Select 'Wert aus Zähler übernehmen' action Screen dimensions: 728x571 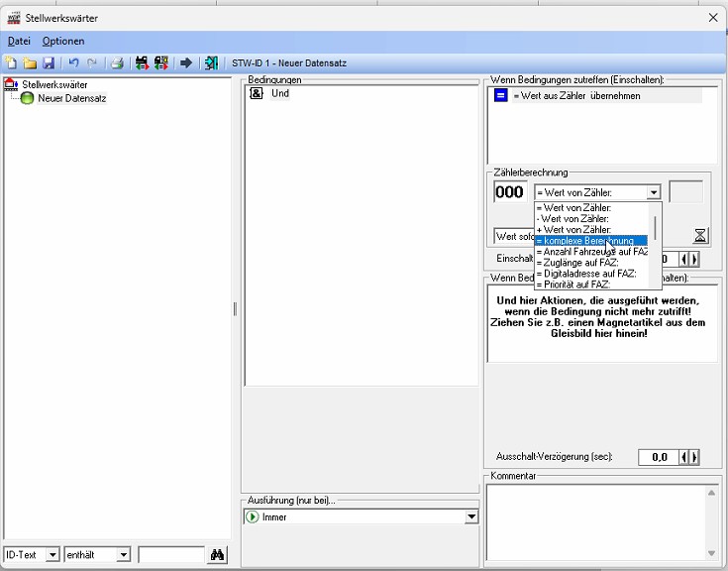(x=576, y=96)
